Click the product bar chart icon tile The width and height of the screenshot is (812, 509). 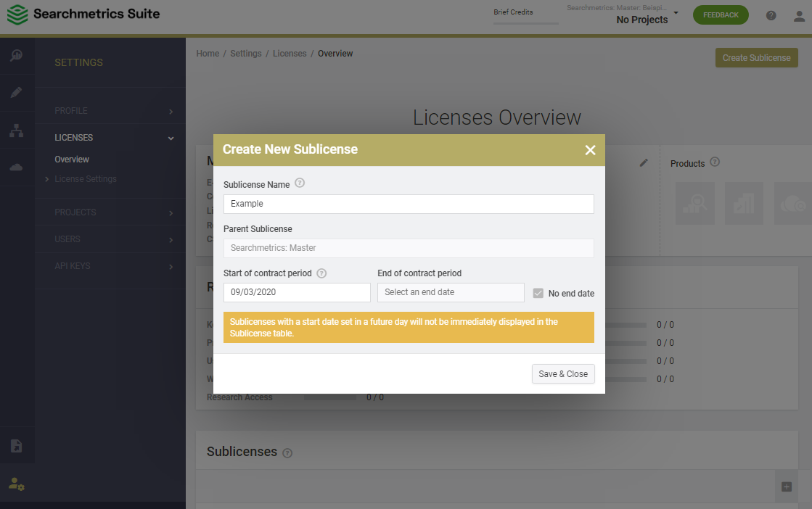[x=745, y=203]
